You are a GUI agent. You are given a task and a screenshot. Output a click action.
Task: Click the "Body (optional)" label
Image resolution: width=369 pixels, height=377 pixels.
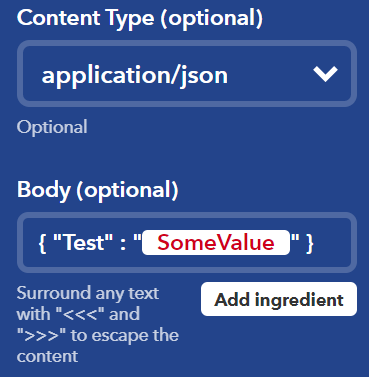(98, 190)
